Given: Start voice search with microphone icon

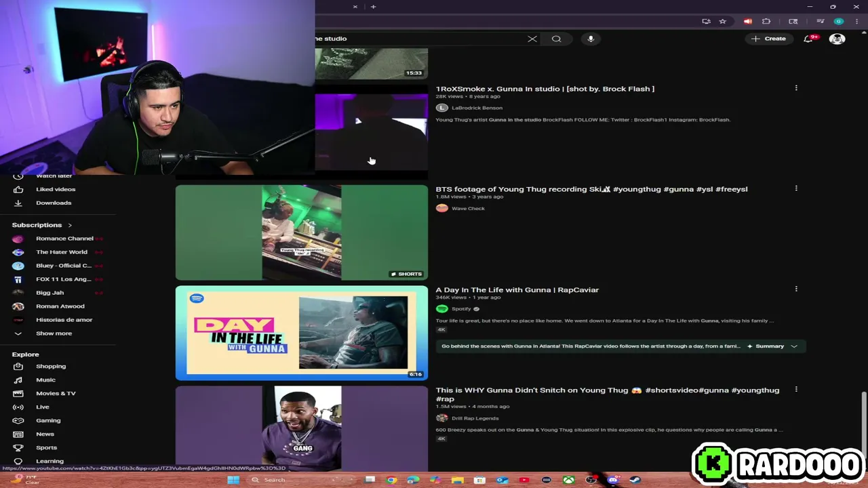Looking at the screenshot, I should [591, 39].
